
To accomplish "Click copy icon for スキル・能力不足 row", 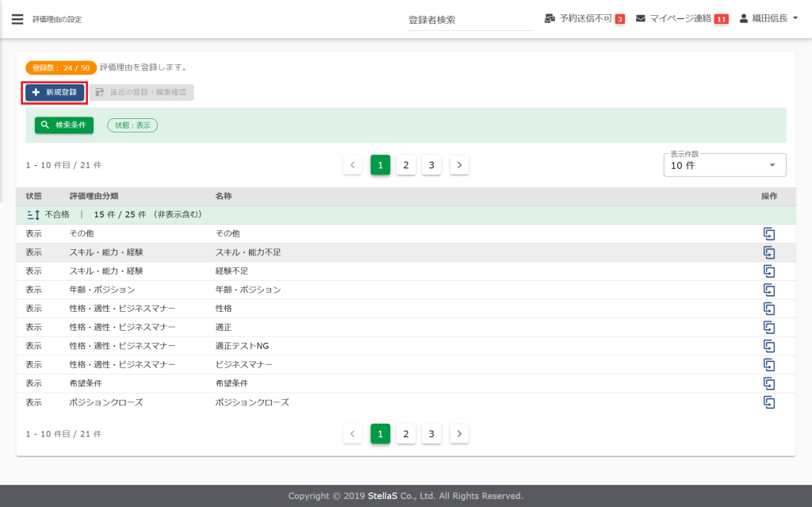I will coord(768,252).
